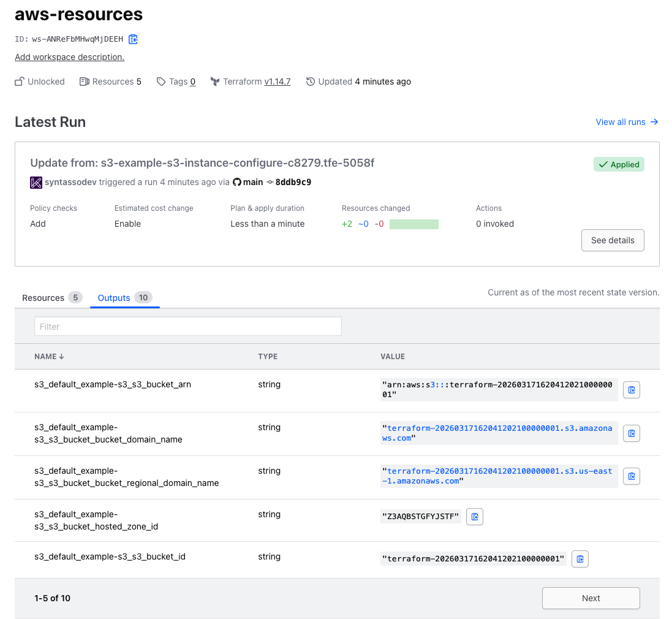Click the tag icon beside Tags

point(160,81)
